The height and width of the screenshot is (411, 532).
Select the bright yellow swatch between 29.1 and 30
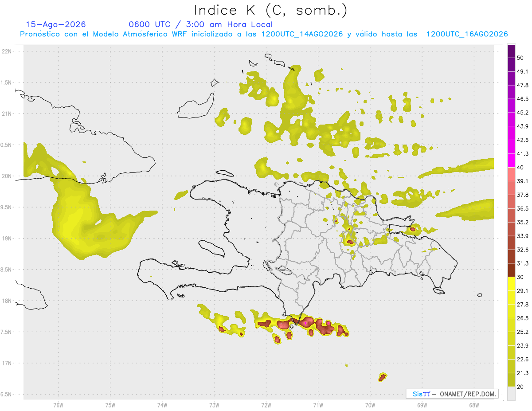tap(511, 283)
